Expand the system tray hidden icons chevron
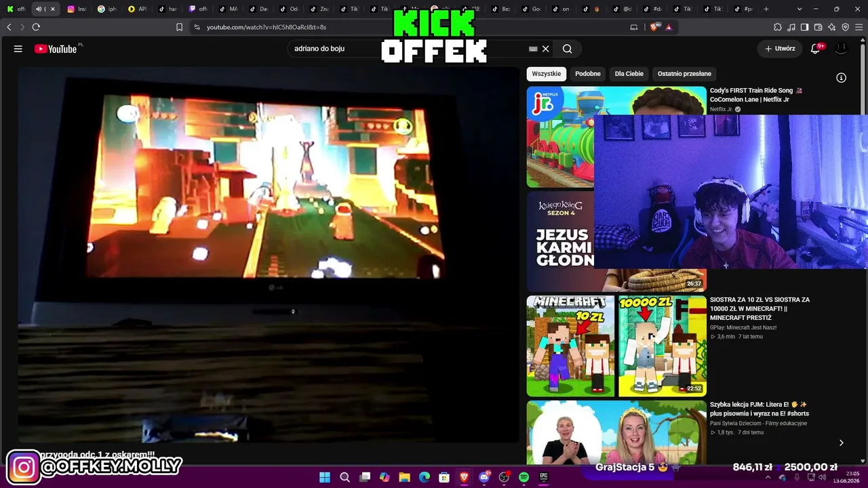This screenshot has width=868, height=488. click(768, 477)
